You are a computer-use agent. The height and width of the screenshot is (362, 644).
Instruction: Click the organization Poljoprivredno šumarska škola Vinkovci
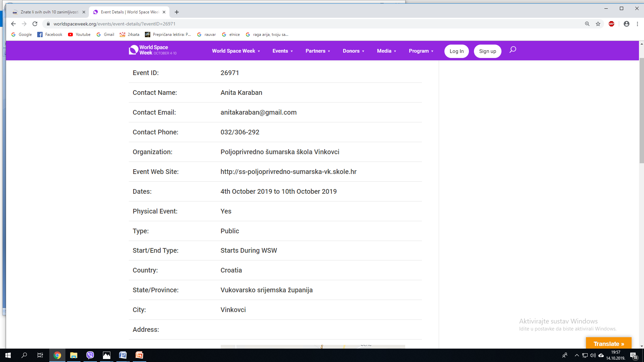click(x=280, y=152)
